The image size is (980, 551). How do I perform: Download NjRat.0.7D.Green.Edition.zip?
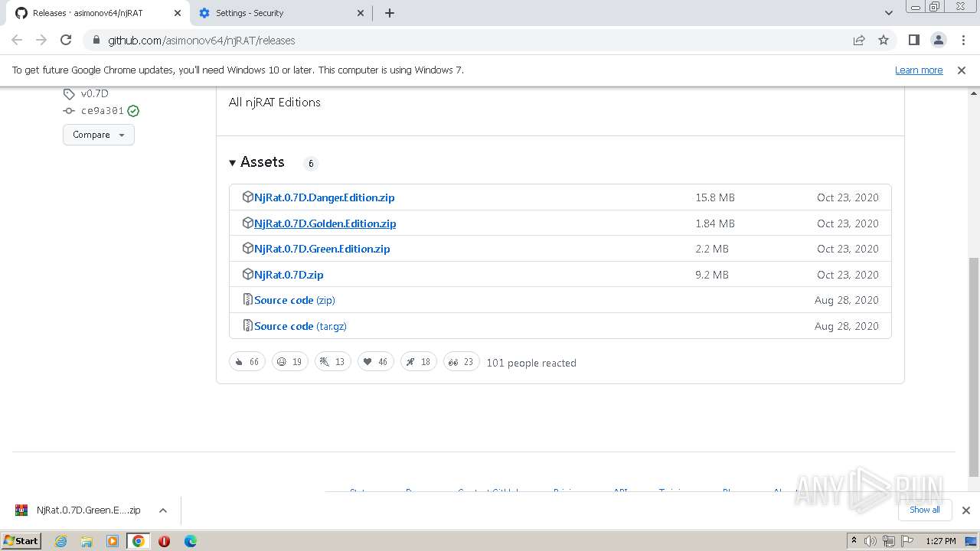tap(322, 249)
